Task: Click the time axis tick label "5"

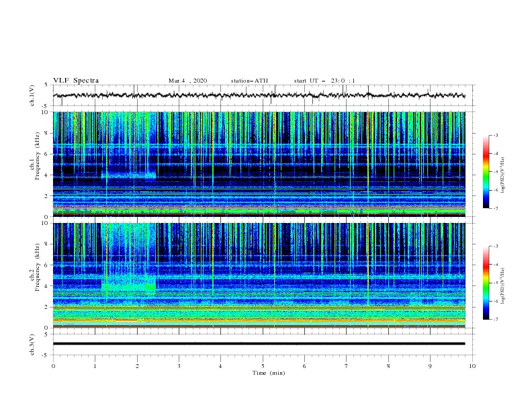Action: 263,366
